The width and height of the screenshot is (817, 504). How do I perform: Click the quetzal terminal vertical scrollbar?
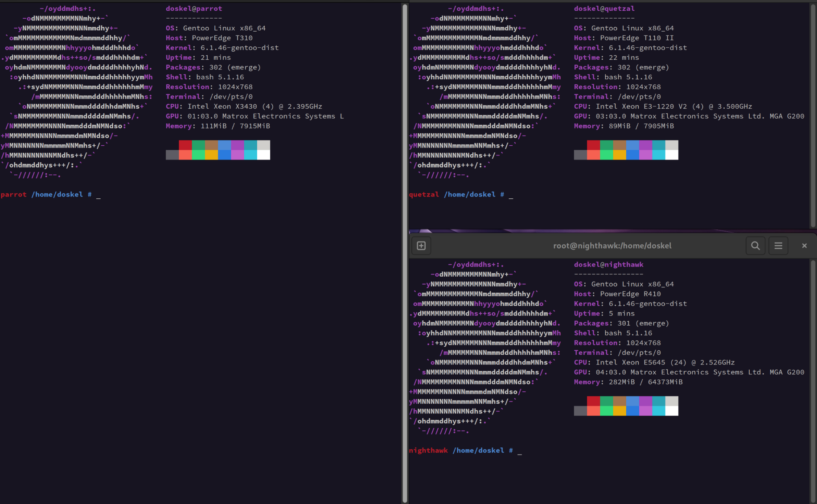[x=813, y=115]
